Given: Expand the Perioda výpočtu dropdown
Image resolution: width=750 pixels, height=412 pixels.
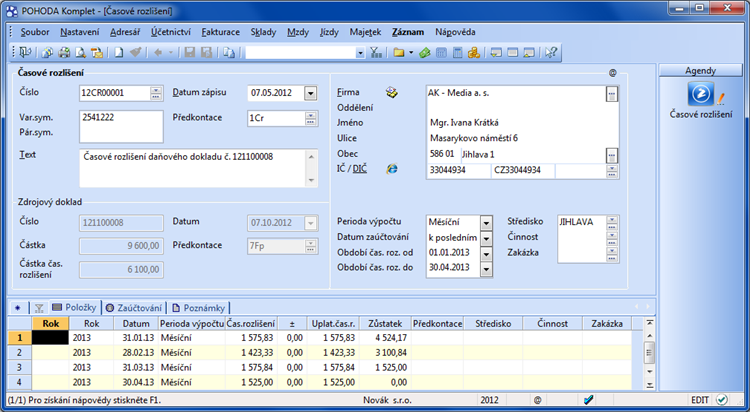Looking at the screenshot, I should tap(486, 223).
